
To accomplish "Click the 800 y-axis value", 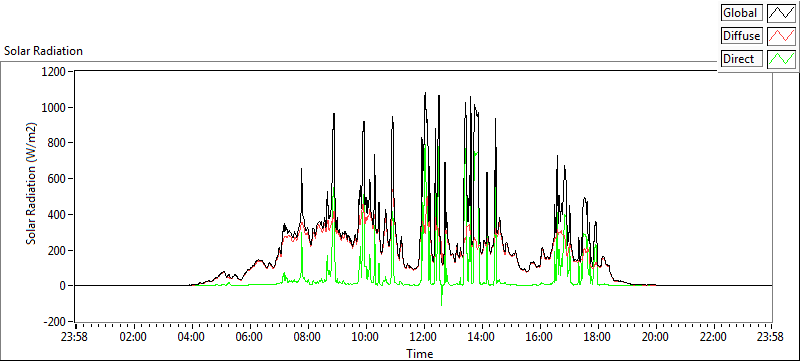I will point(58,143).
